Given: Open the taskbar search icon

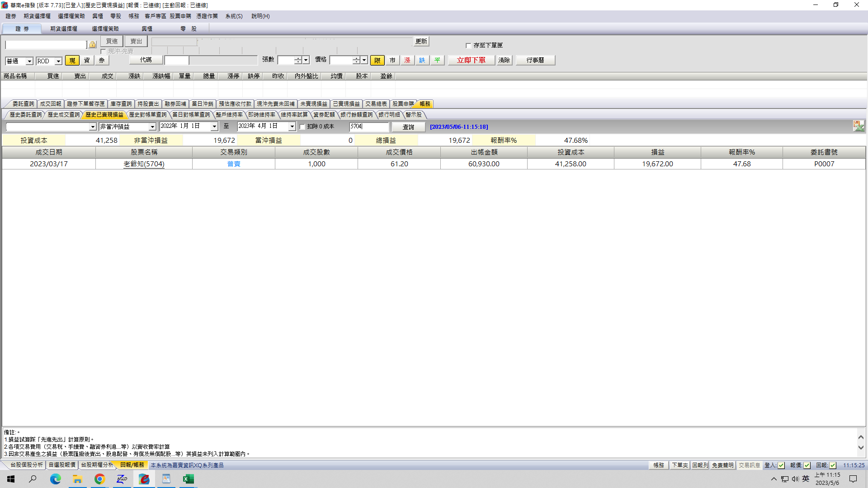Looking at the screenshot, I should tap(33, 479).
